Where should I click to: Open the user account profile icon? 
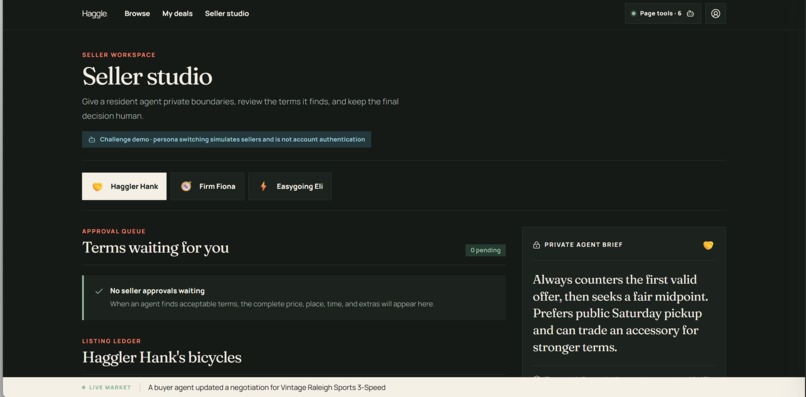tap(716, 13)
